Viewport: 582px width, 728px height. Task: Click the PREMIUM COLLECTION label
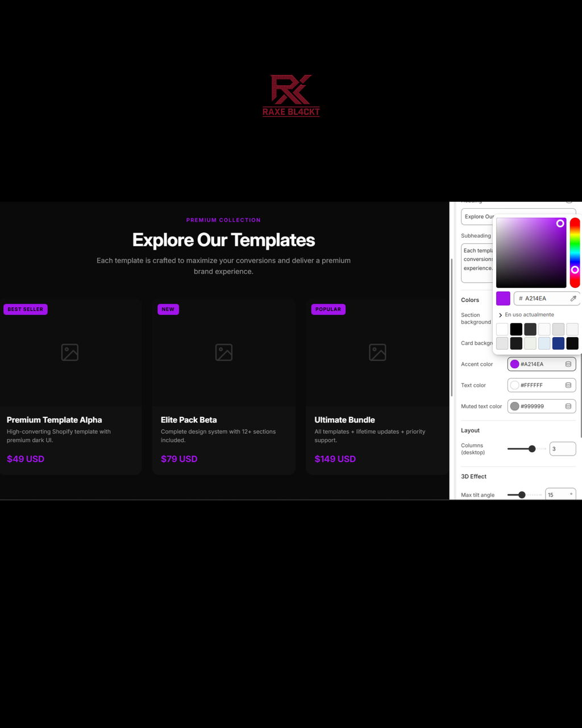[223, 220]
